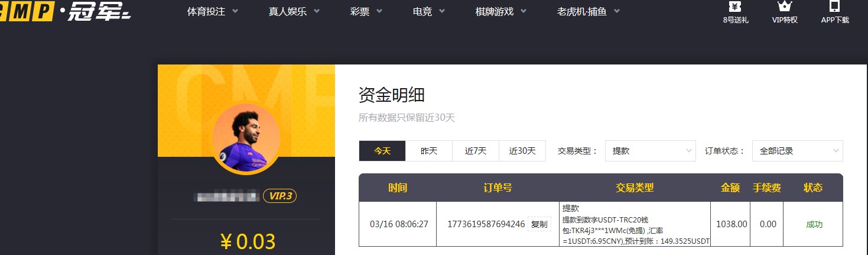868x255 pixels.
Task: Open the 交易类型 dropdown showing 提款
Action: coord(651,151)
